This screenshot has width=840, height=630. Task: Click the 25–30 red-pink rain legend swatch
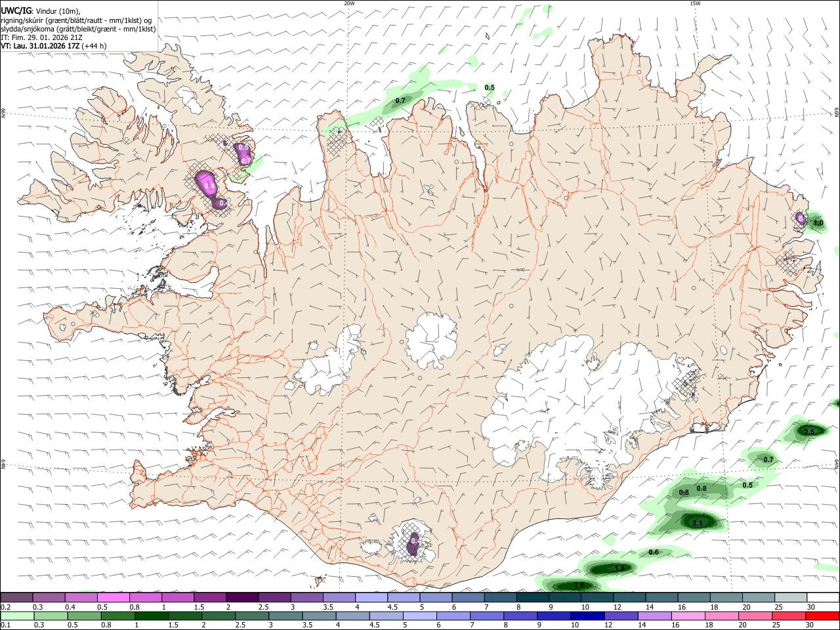[x=789, y=616]
